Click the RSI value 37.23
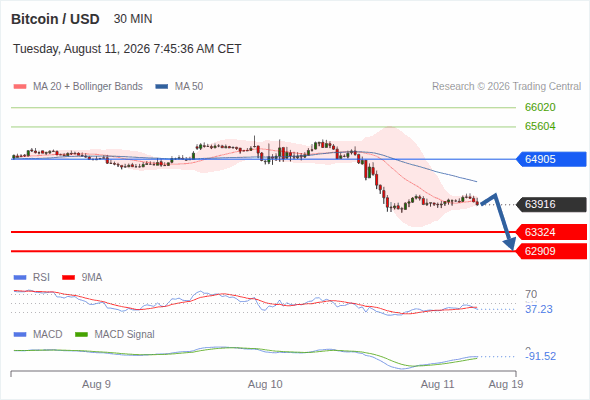Image resolution: width=590 pixels, height=400 pixels. [539, 309]
